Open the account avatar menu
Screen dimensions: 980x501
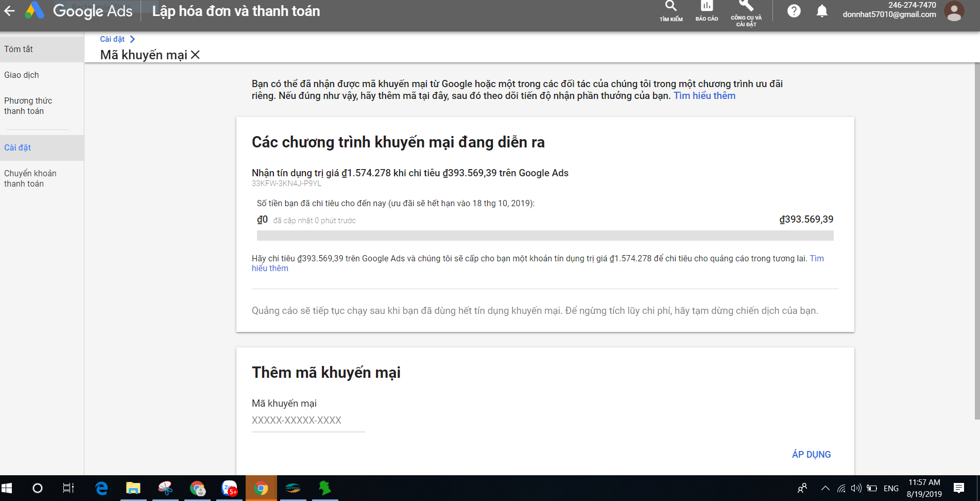click(954, 11)
